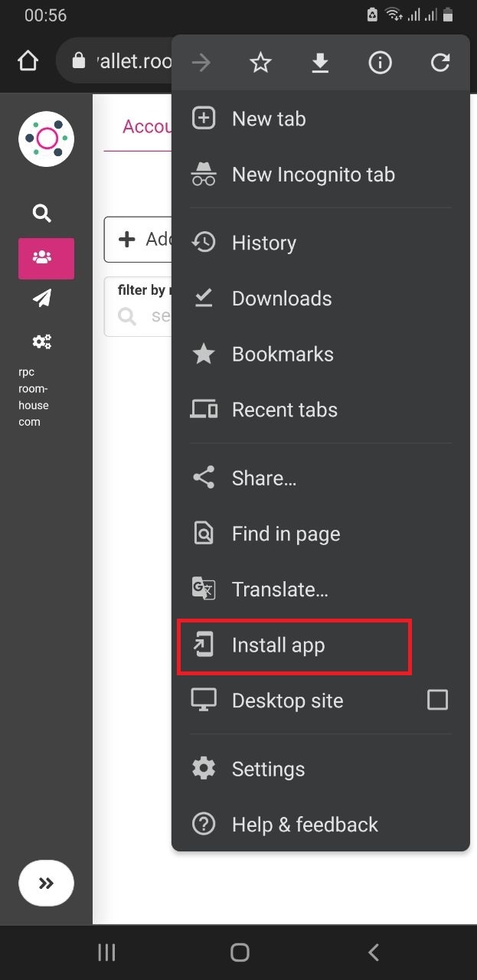Open Translate… menu item
The height and width of the screenshot is (980, 477).
point(279,590)
